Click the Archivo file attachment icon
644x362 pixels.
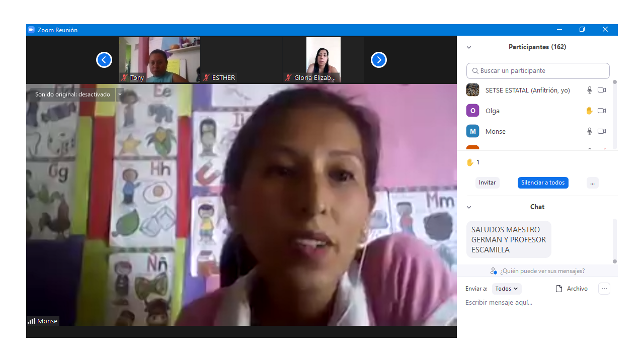click(x=558, y=289)
